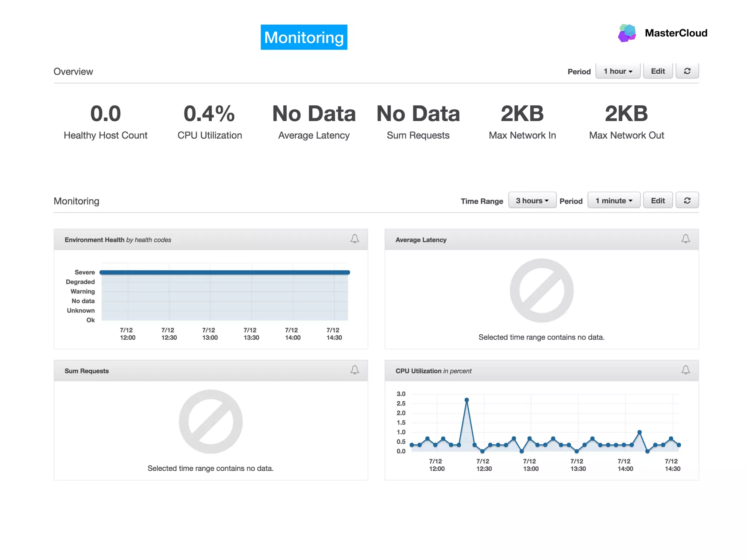Refresh the Monitoring section graphs

687,201
